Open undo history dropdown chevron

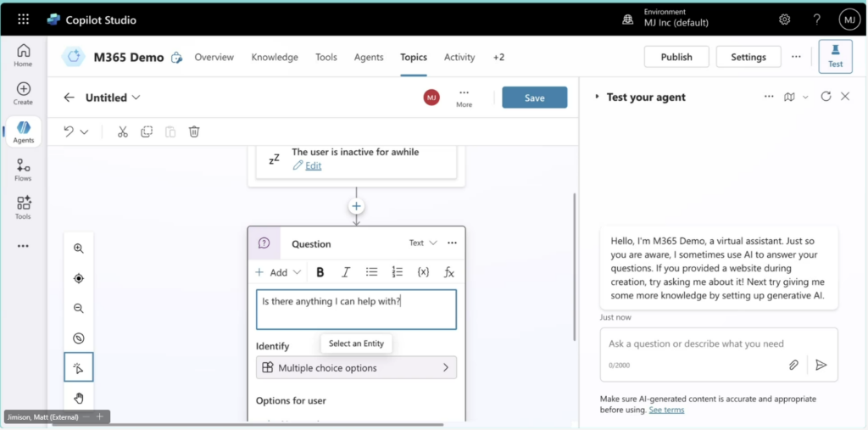click(84, 131)
